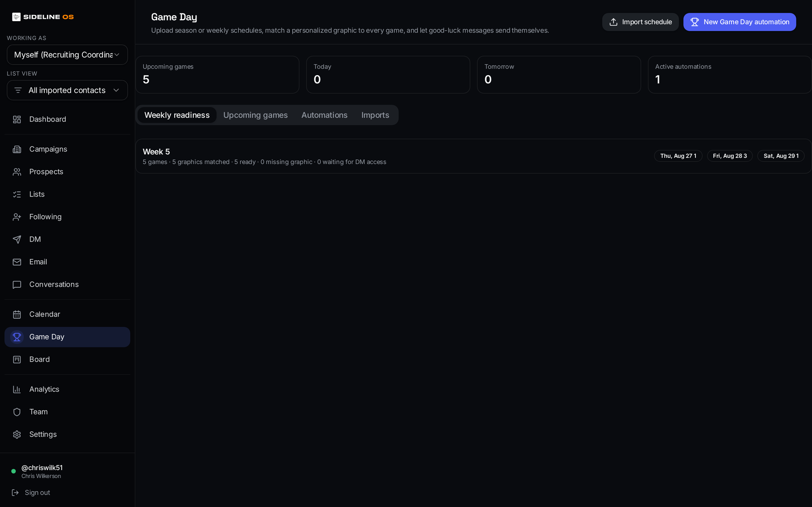
Task: Click the Analytics bar chart icon
Action: [17, 389]
